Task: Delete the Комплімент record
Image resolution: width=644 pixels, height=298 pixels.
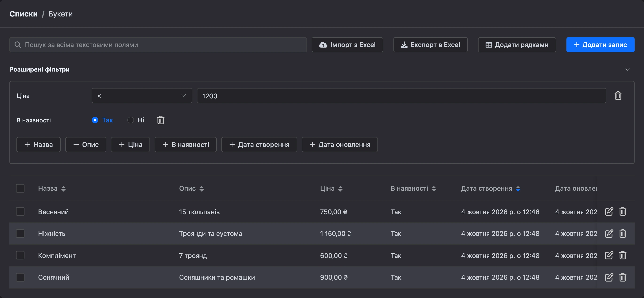Action: pos(623,255)
